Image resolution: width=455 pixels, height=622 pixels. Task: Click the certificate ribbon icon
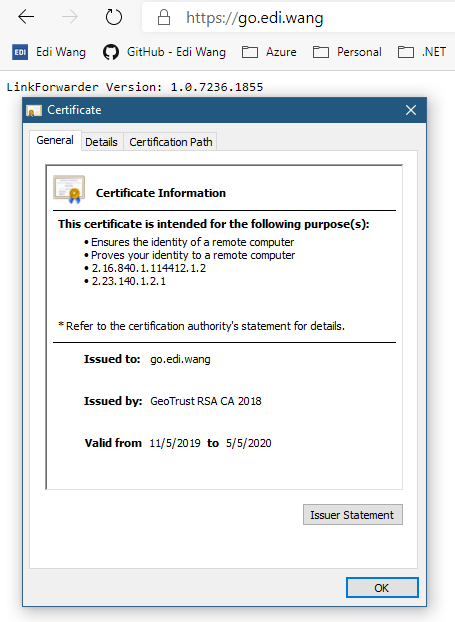pos(69,189)
